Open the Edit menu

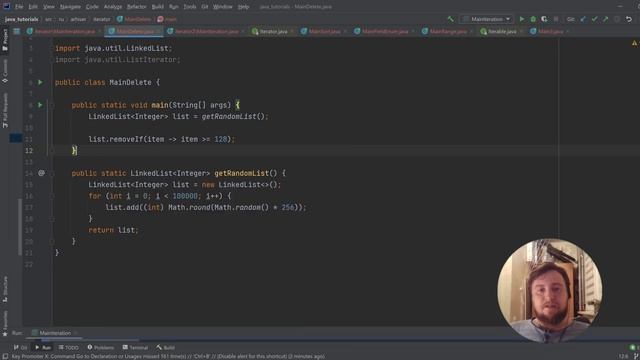pyautogui.click(x=33, y=7)
